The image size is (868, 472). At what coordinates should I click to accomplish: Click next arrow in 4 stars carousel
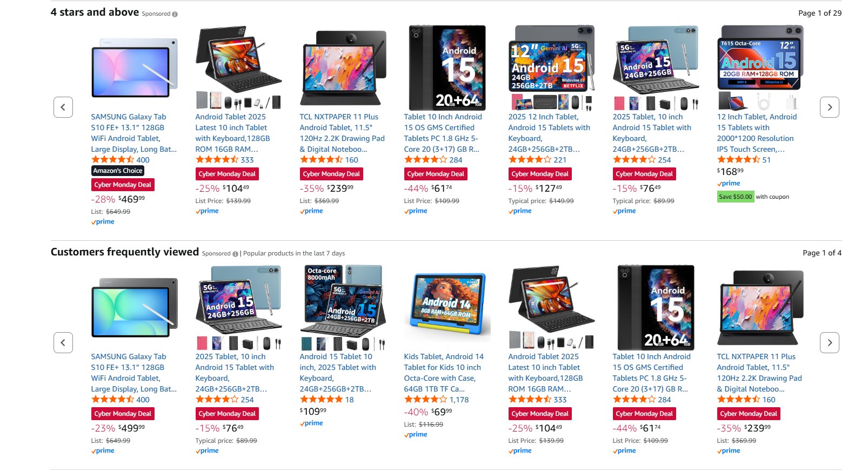click(x=830, y=107)
